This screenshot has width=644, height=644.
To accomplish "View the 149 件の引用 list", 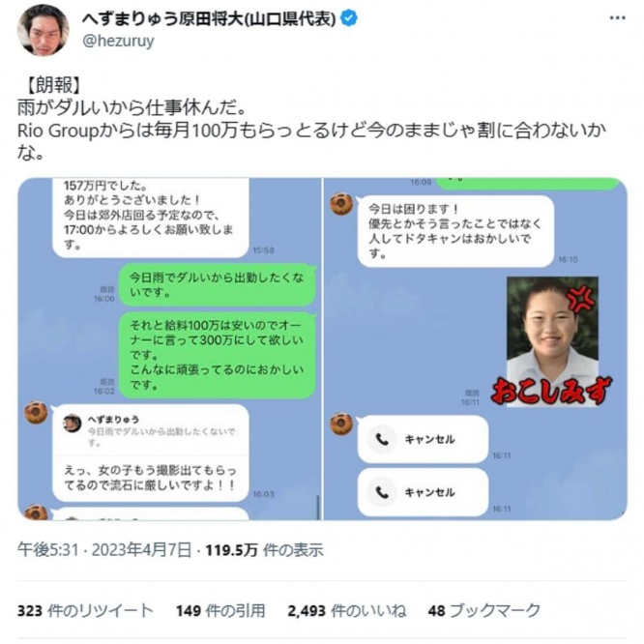I will tap(220, 611).
